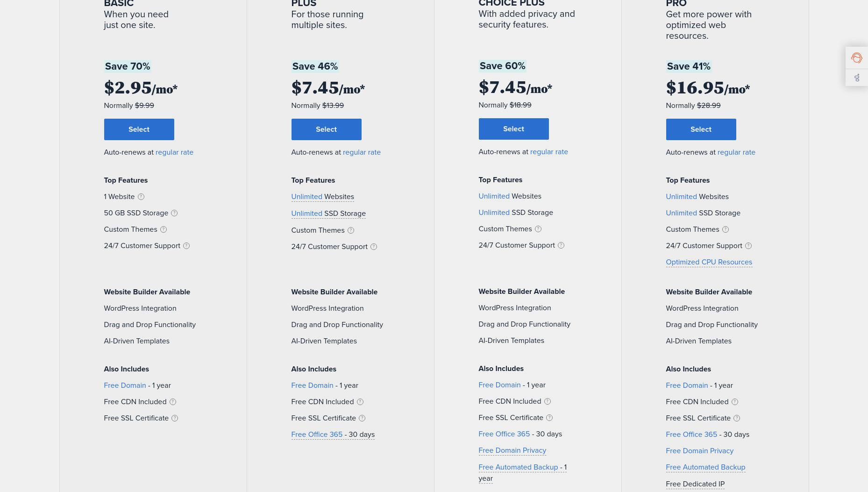Open regular rate link under Plus plan

[362, 152]
